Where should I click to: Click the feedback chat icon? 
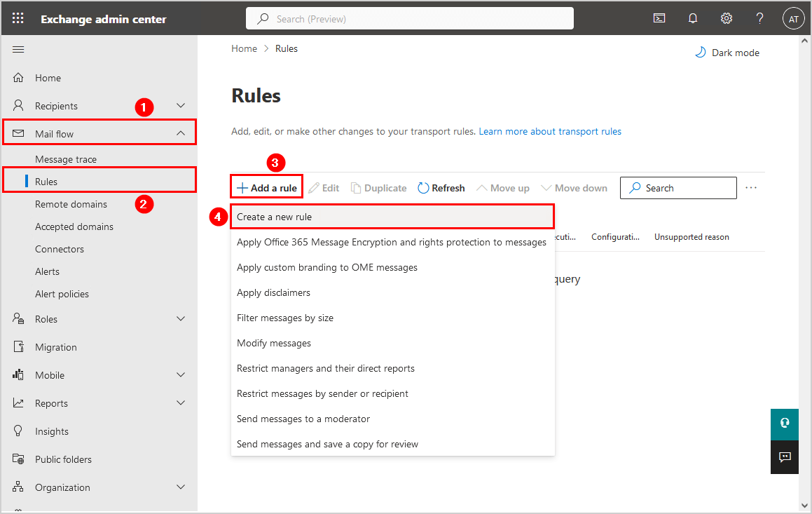point(785,457)
